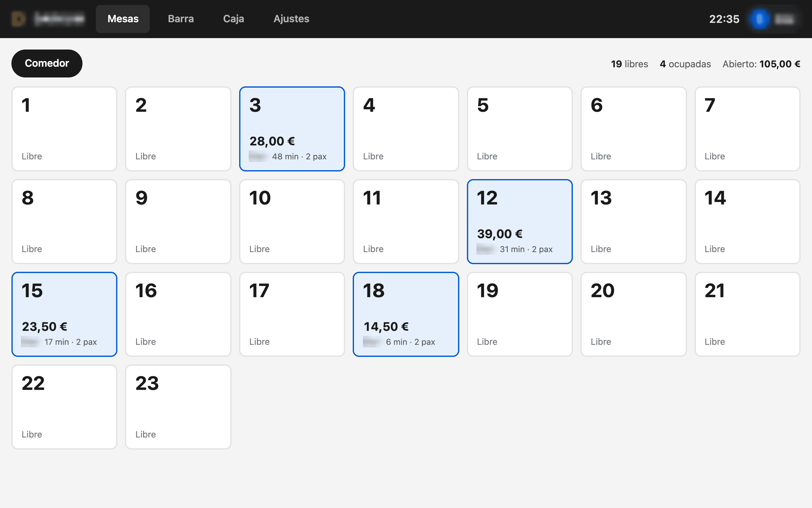Open occupied table 15 with 23,50 €

64,314
